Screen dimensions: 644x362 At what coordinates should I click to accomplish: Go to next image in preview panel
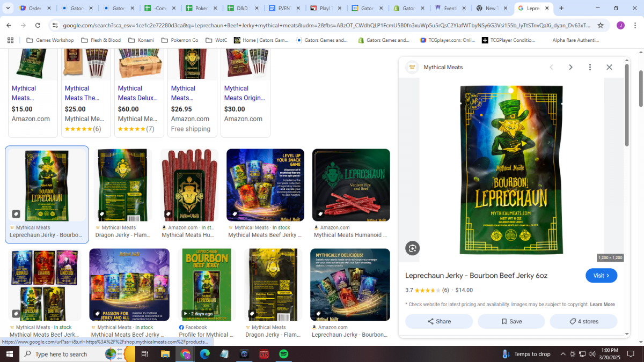click(570, 67)
